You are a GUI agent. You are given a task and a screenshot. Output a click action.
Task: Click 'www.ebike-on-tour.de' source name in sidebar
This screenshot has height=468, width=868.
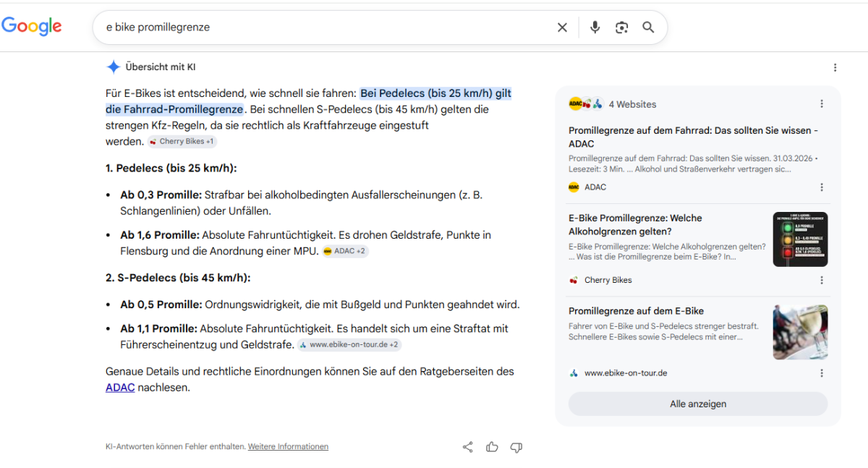coord(626,373)
